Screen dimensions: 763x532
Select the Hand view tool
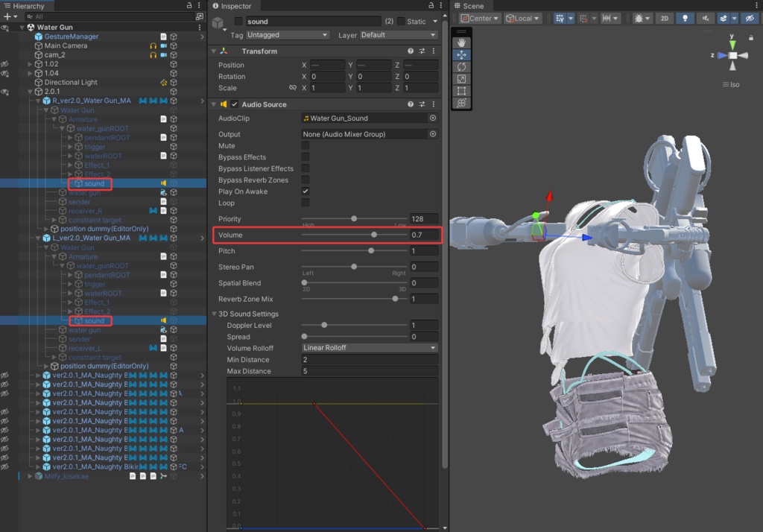click(x=461, y=43)
